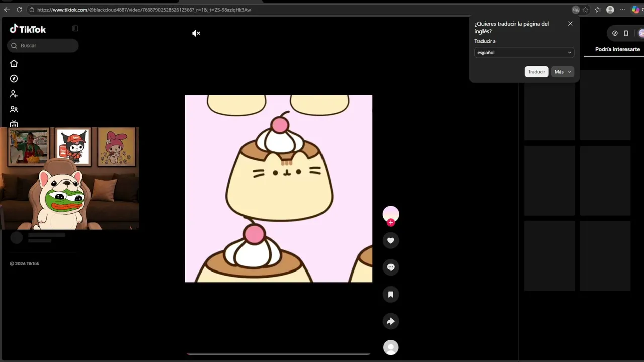Expand the Más options dropdown
This screenshot has width=644, height=362.
(562, 72)
